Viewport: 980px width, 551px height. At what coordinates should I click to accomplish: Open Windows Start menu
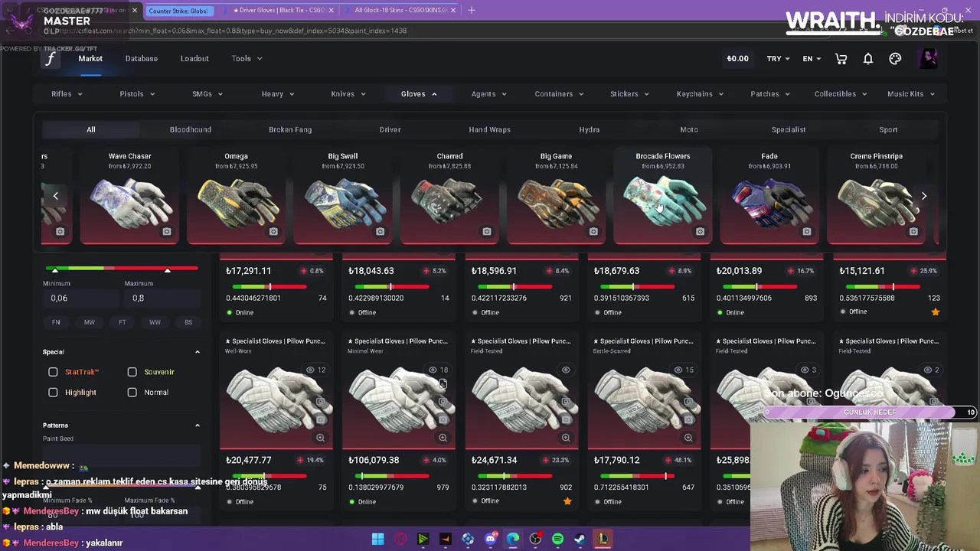coord(377,540)
